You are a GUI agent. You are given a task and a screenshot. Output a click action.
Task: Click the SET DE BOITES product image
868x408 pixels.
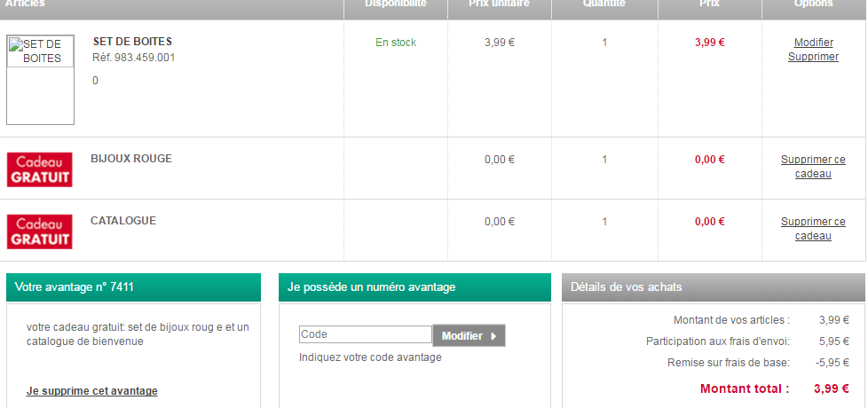40,80
